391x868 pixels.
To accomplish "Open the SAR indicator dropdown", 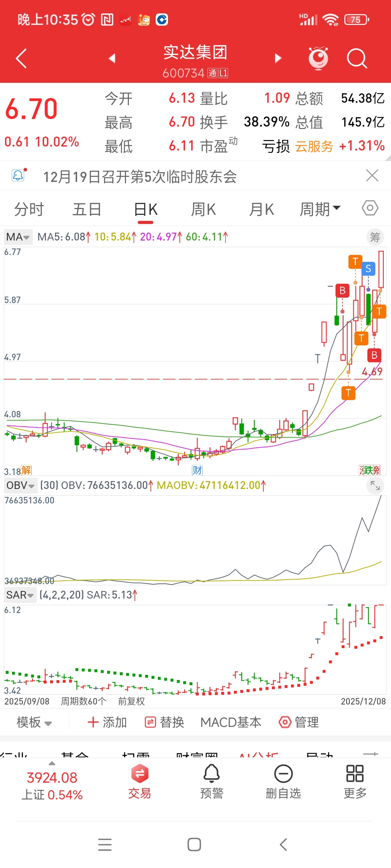I will pyautogui.click(x=20, y=595).
